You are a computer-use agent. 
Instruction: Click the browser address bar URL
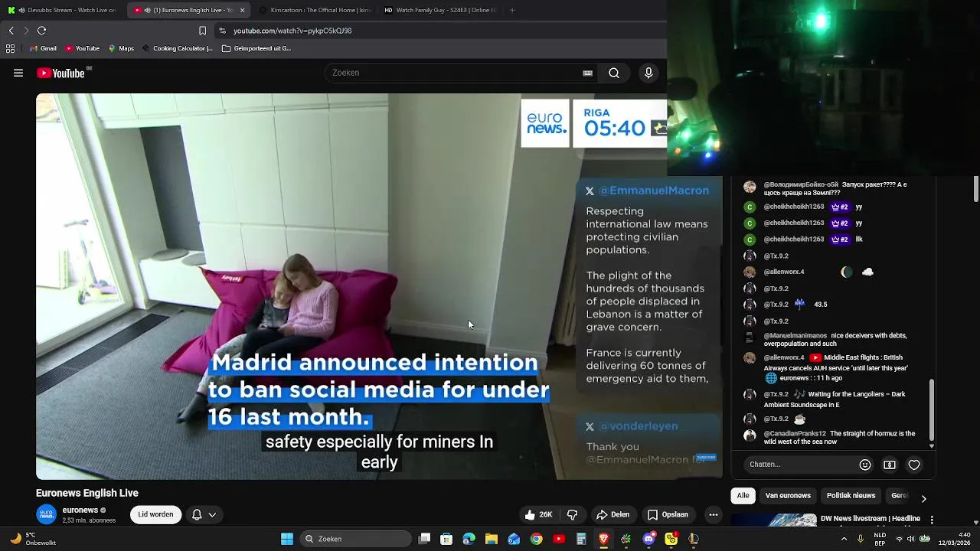(292, 31)
